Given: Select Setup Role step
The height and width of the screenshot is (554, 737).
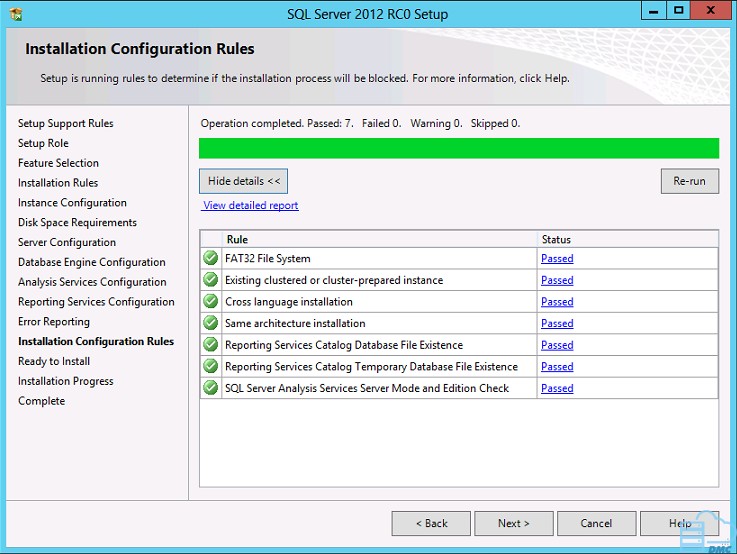Looking at the screenshot, I should pyautogui.click(x=43, y=143).
